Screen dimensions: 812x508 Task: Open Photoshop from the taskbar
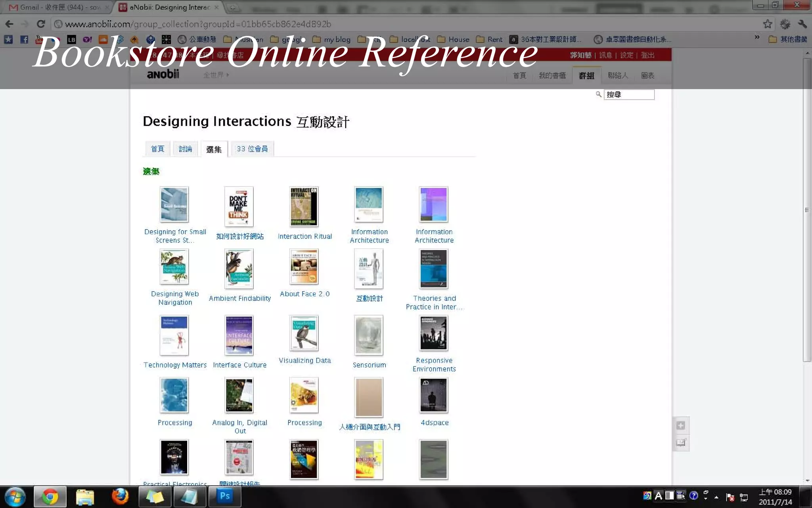[224, 496]
